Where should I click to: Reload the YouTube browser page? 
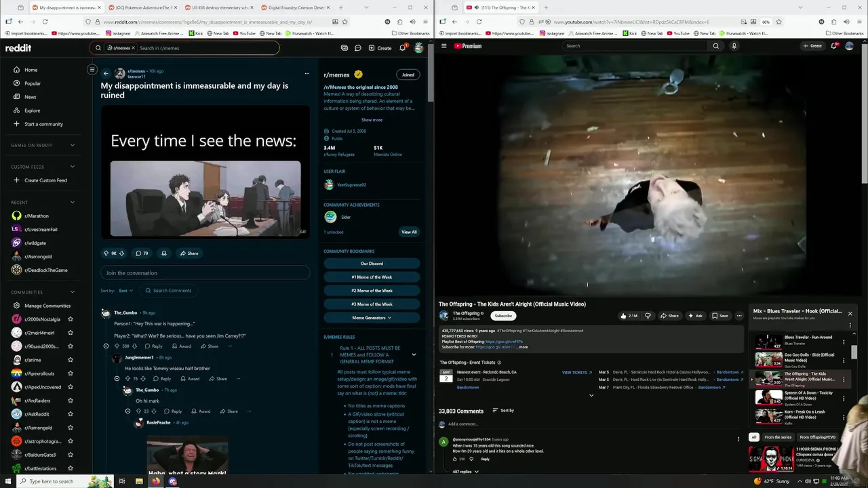coord(479,22)
